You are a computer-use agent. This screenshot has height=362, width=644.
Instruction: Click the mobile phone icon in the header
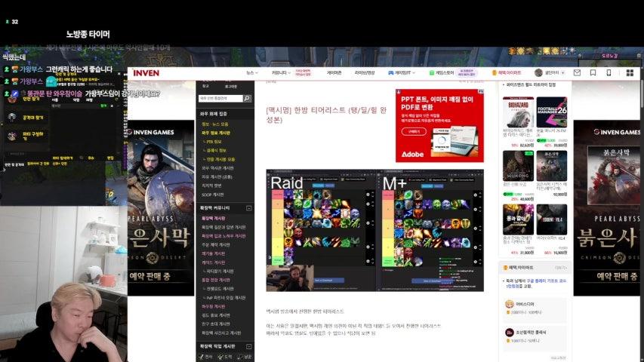click(609, 72)
